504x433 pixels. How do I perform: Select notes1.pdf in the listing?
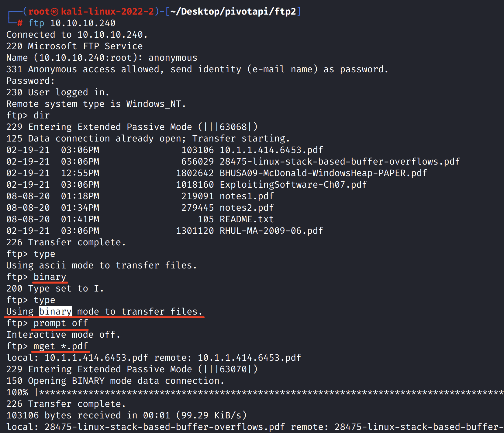[247, 196]
